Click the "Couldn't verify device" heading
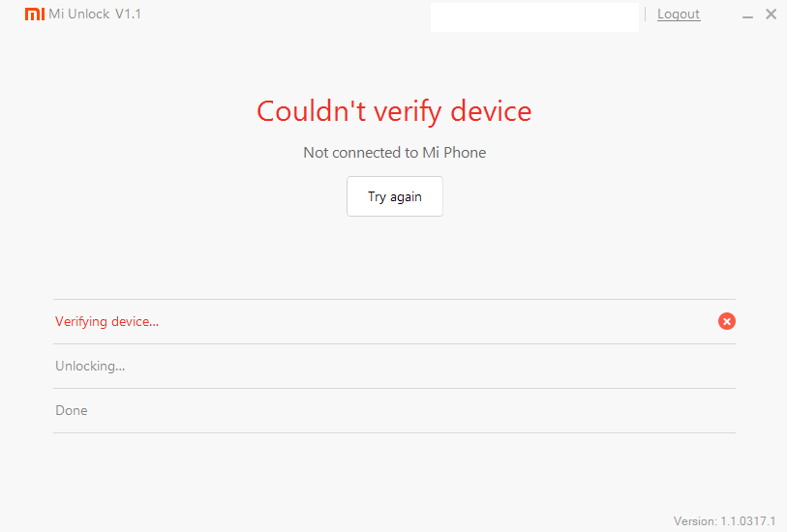This screenshot has width=787, height=532. [394, 111]
